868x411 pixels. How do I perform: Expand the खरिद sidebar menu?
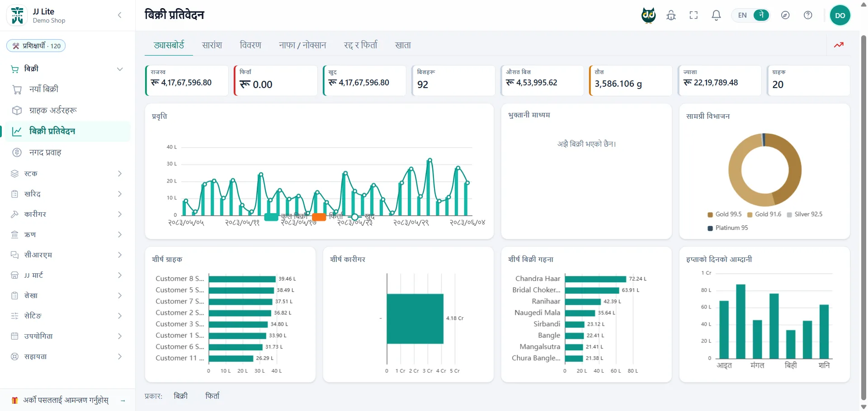click(120, 194)
